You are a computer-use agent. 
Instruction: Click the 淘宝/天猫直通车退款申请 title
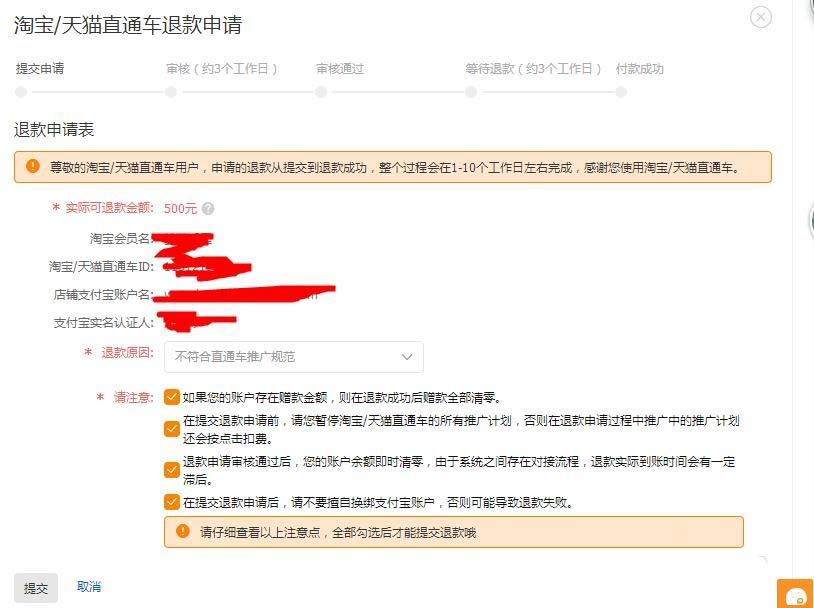click(x=128, y=25)
